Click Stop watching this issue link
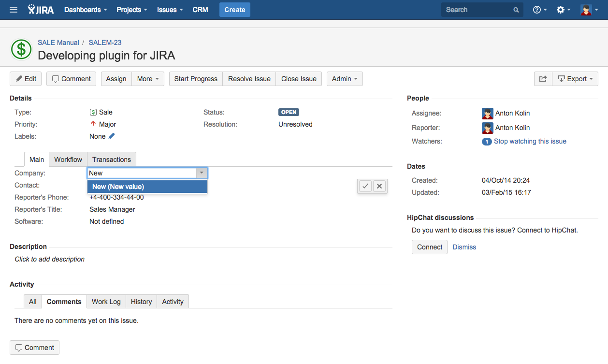The width and height of the screenshot is (608, 364). 530,141
